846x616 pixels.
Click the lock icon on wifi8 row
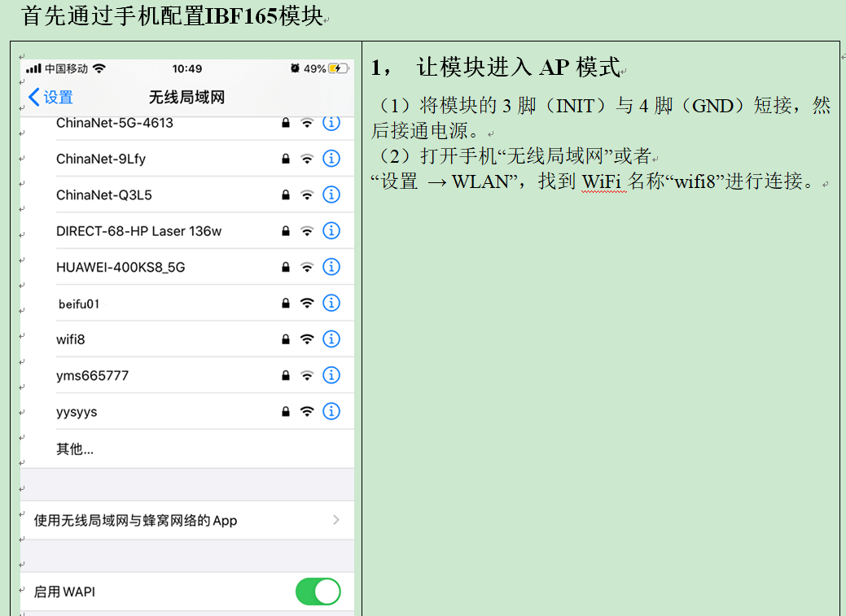tap(286, 339)
